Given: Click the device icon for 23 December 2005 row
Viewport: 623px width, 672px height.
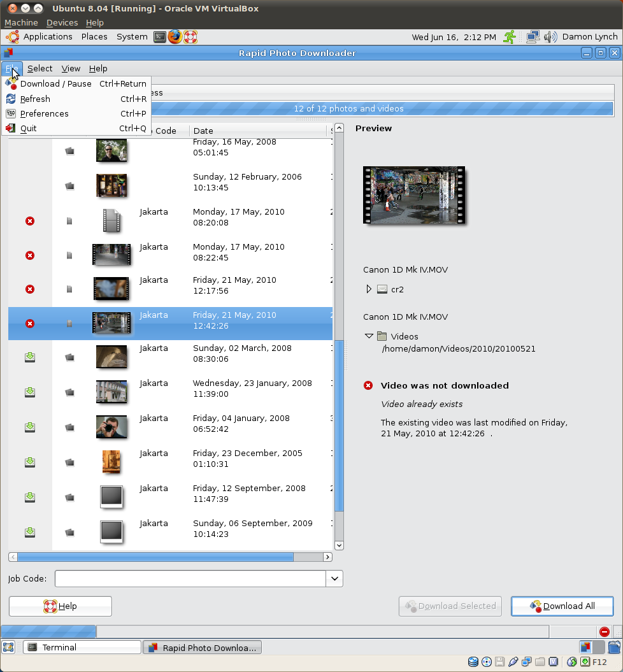Looking at the screenshot, I should [69, 462].
